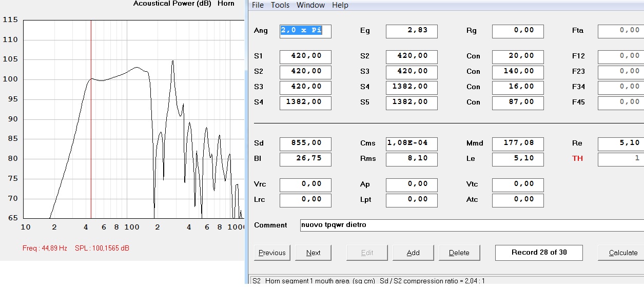Click the Freq : 44,89 Hz readout
This screenshot has height=291, width=644.
[45, 248]
